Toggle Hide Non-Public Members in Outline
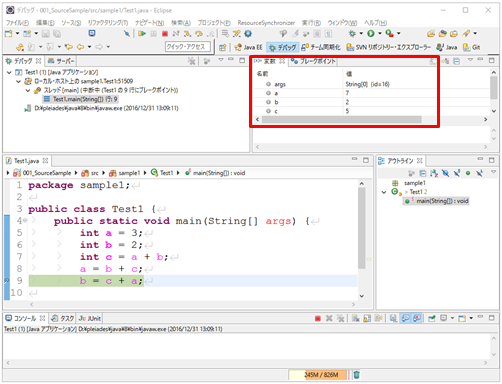This screenshot has height=384, width=502. point(468,173)
